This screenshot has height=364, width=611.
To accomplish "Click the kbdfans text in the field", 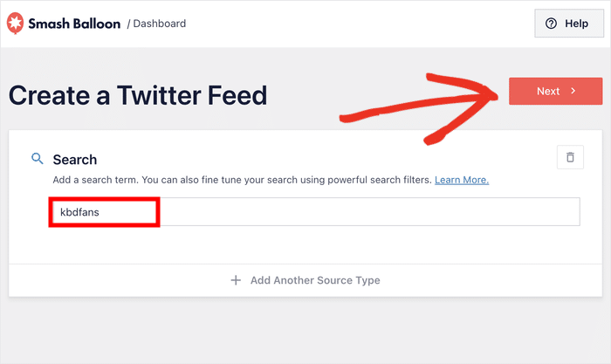I will pos(80,212).
